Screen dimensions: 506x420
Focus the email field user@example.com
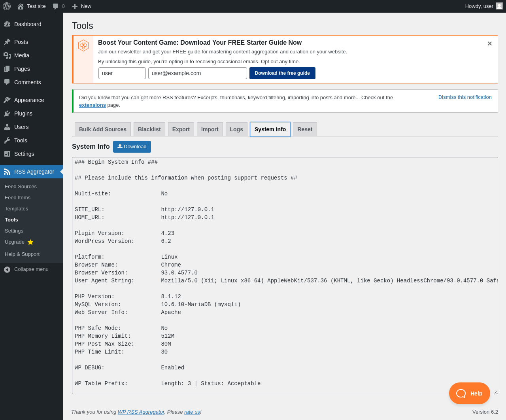(x=198, y=73)
